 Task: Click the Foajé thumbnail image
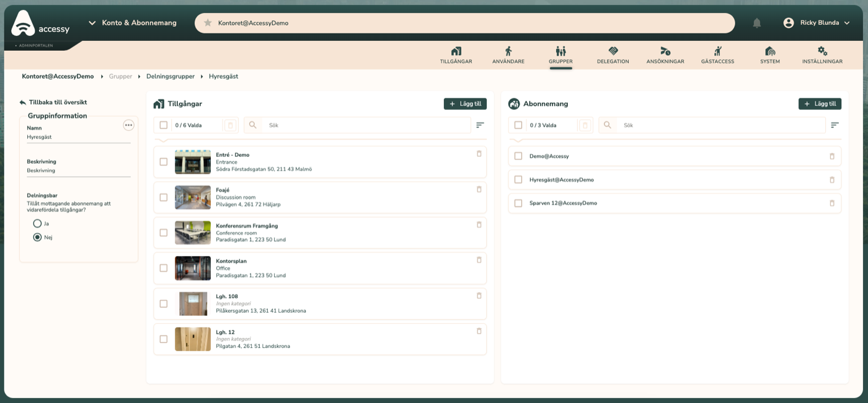[193, 197]
